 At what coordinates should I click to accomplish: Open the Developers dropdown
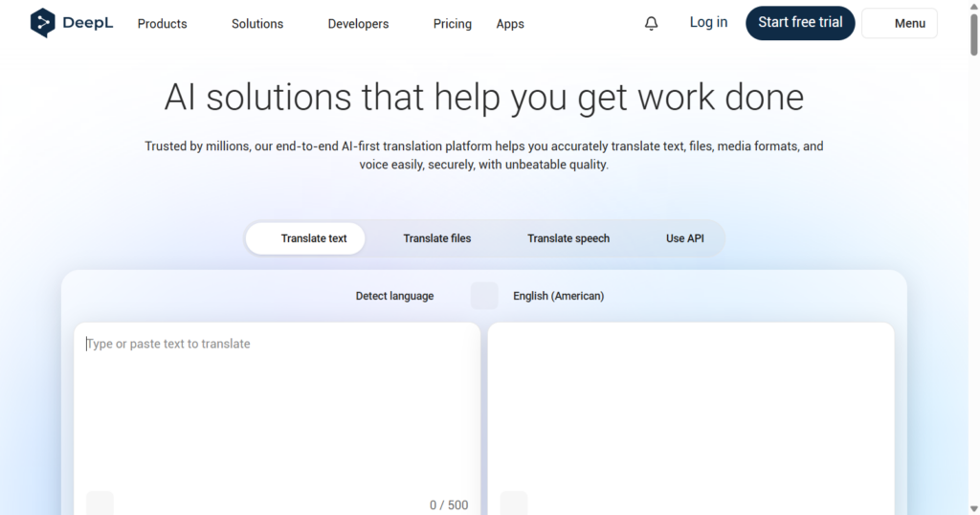358,24
